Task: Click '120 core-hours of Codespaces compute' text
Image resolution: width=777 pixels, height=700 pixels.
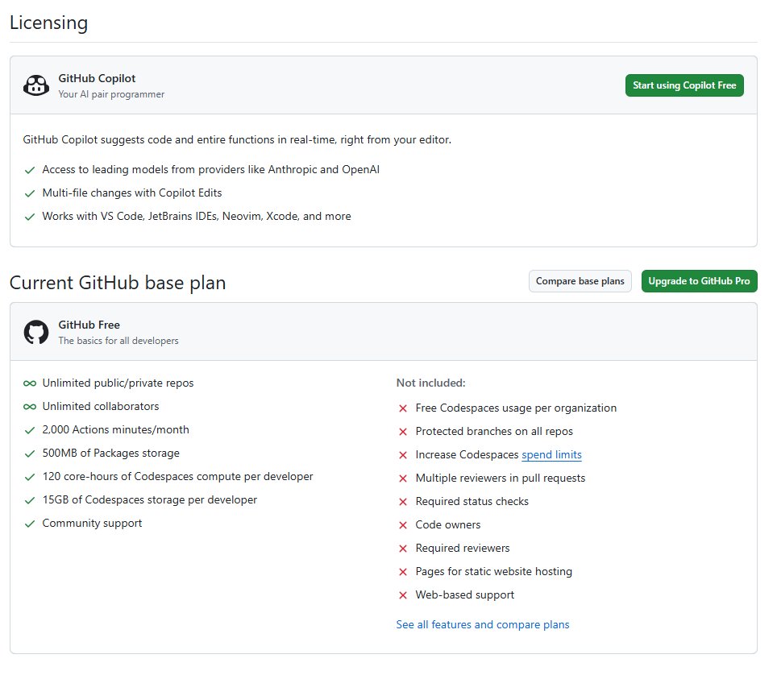Action: [x=178, y=477]
